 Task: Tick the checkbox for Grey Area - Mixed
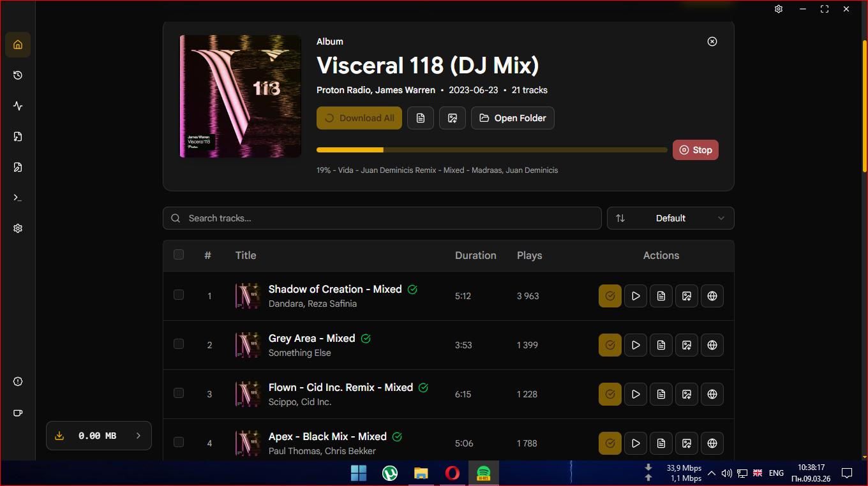pos(179,344)
